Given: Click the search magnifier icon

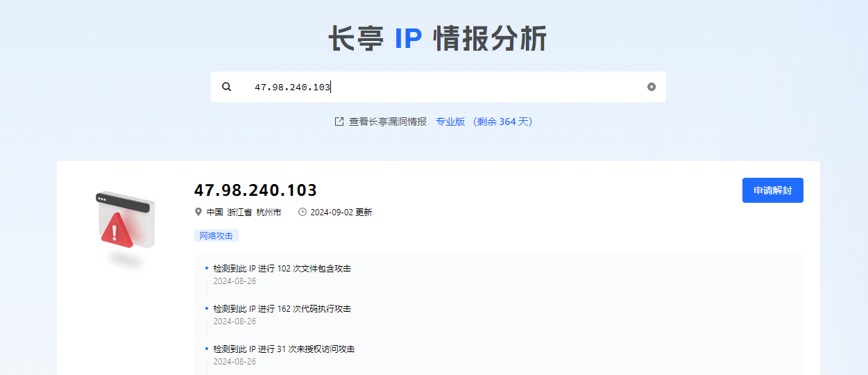Looking at the screenshot, I should tap(226, 87).
